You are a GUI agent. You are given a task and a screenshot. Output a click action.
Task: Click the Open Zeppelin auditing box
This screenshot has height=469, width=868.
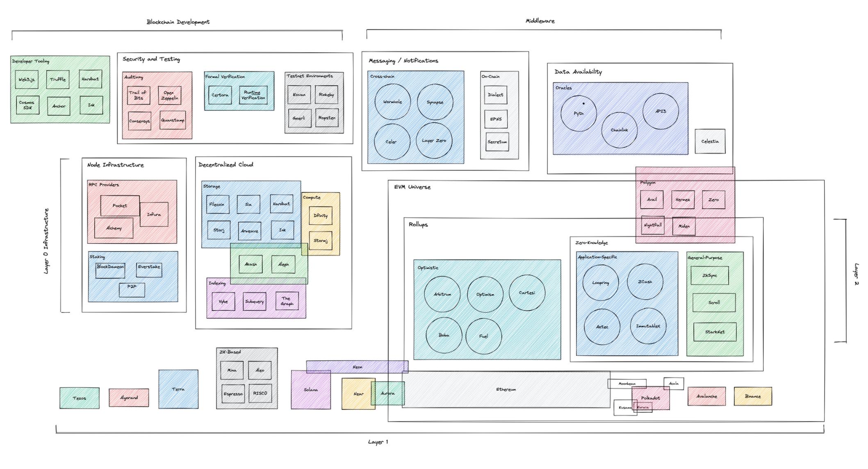click(169, 96)
